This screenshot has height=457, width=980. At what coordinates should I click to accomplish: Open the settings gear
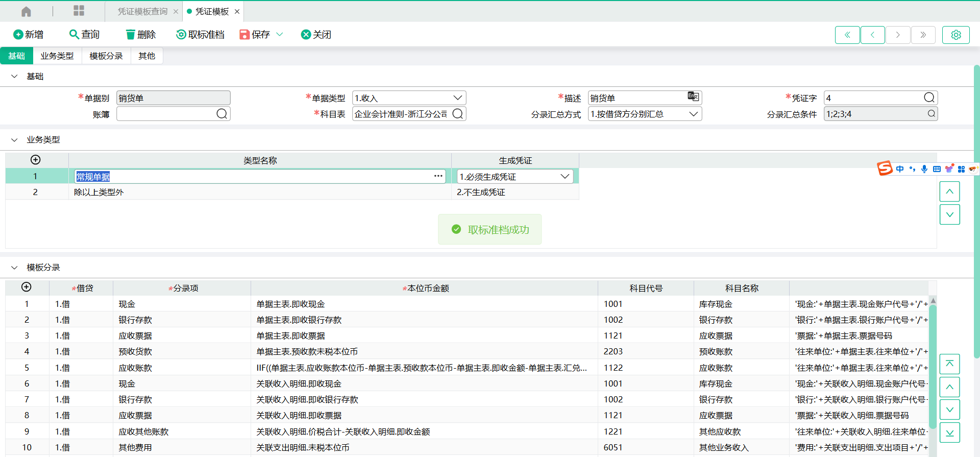956,35
